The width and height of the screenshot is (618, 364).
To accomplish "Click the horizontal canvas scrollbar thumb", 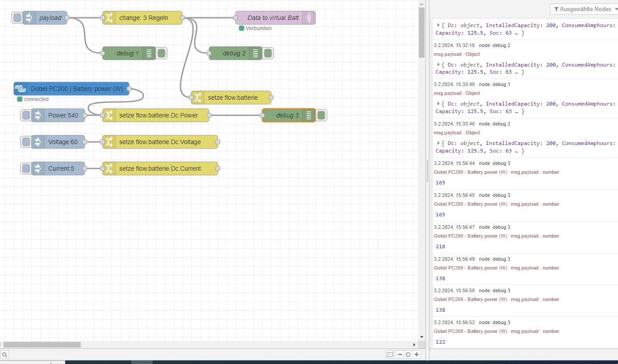I will [42, 344].
